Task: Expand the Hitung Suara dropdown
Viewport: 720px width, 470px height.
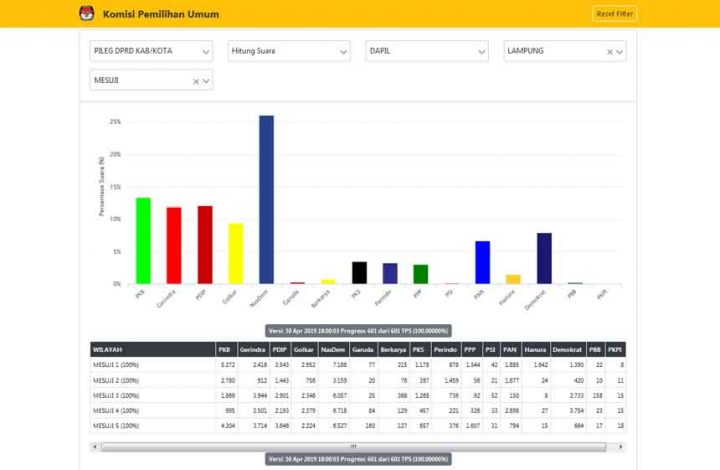Action: [x=287, y=51]
